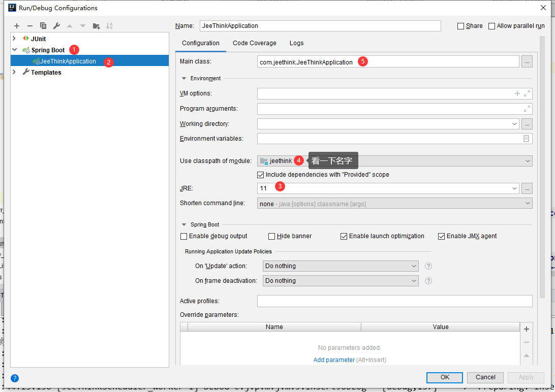Click the configuration panel vertical scrollbar
The height and width of the screenshot is (392, 555).
(x=542, y=167)
